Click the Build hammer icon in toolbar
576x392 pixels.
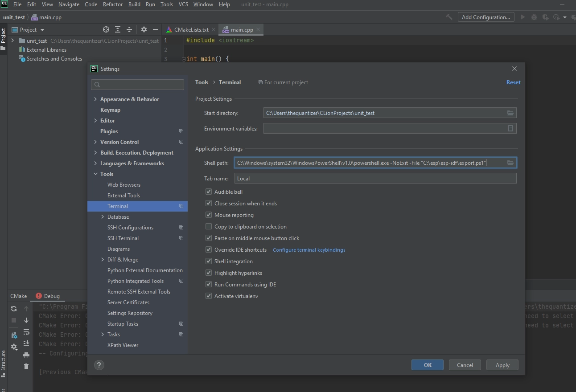[x=449, y=17]
